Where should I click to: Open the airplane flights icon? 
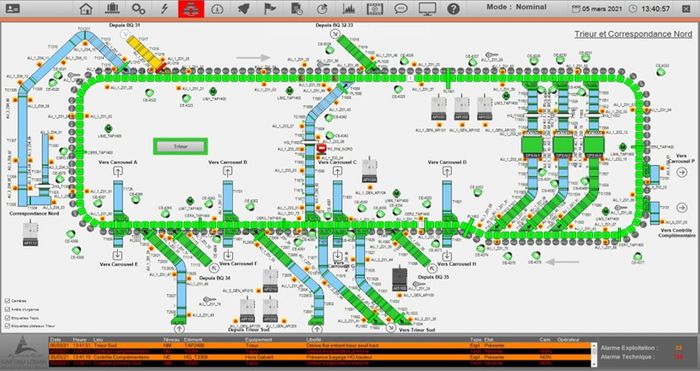point(243,8)
